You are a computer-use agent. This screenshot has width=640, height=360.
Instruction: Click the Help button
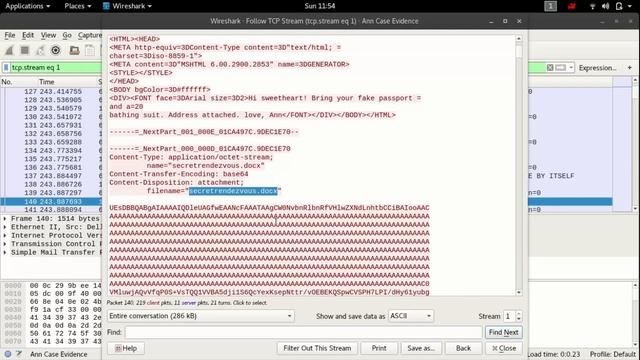pyautogui.click(x=126, y=348)
